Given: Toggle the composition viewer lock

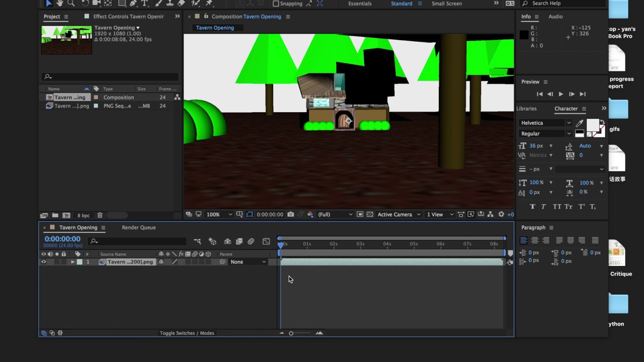Looking at the screenshot, I should 206,17.
